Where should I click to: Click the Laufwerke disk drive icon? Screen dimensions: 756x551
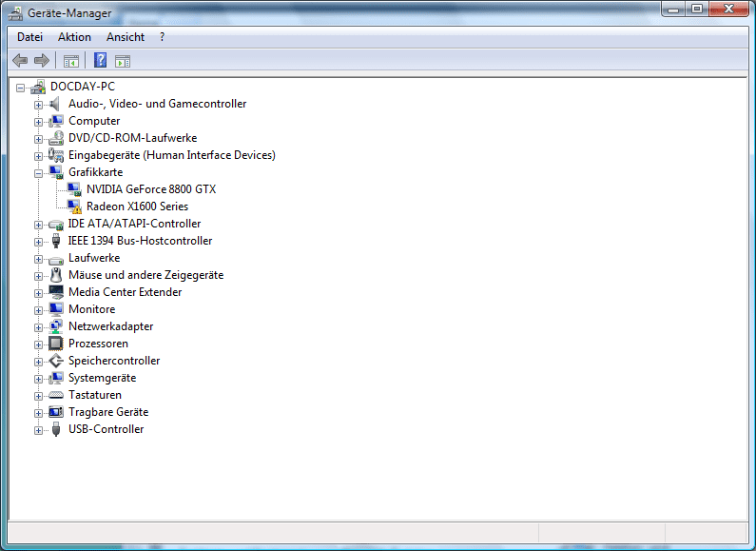click(56, 260)
